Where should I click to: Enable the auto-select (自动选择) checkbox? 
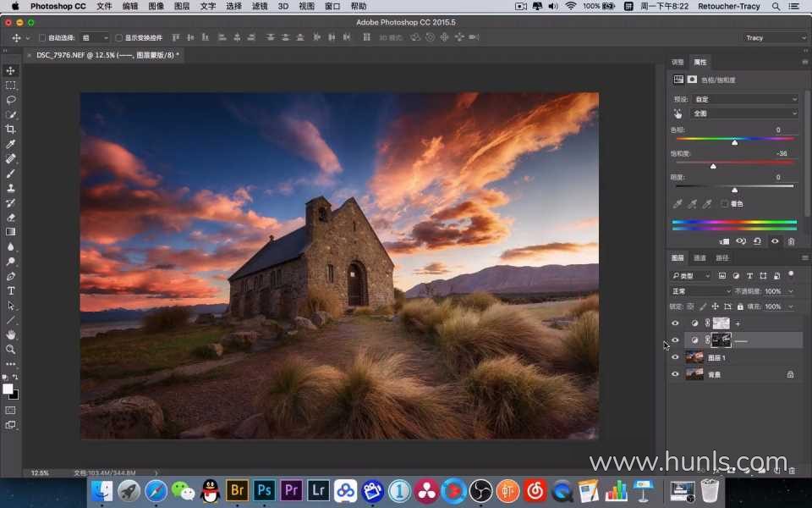click(x=42, y=38)
